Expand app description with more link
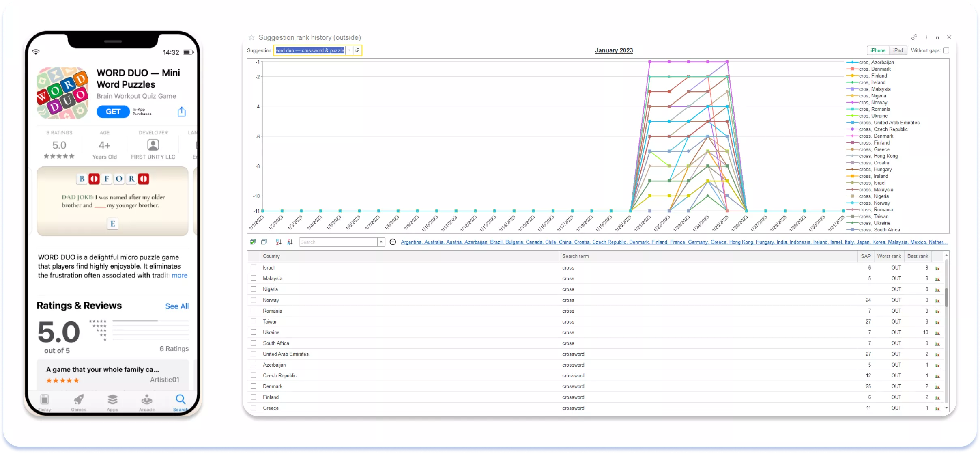The image size is (980, 453). coord(179,275)
